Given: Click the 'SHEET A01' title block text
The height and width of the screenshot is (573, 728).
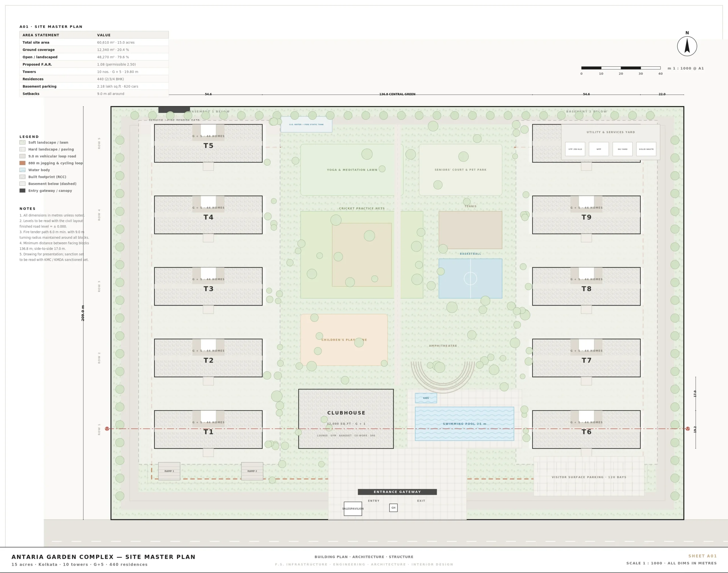Looking at the screenshot, I should tap(702, 556).
